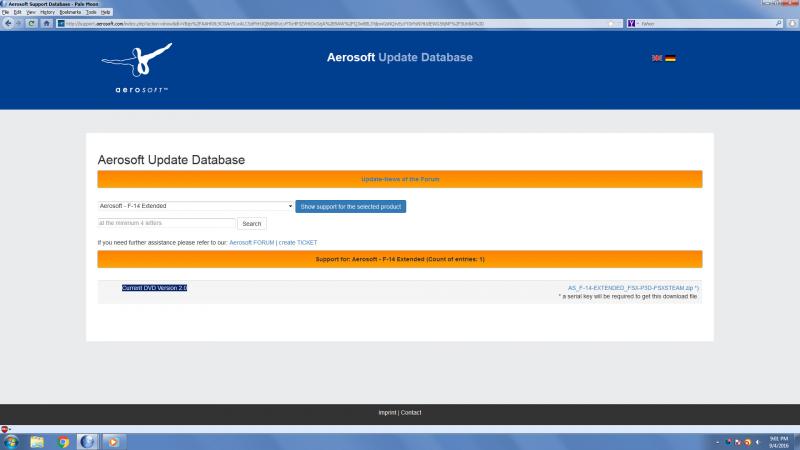This screenshot has width=800, height=450.
Task: Click the taskbar clock showing time and date
Action: coord(779,442)
